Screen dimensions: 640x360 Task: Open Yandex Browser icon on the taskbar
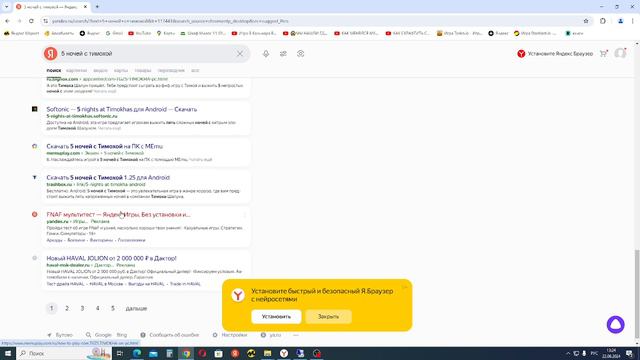[284, 353]
